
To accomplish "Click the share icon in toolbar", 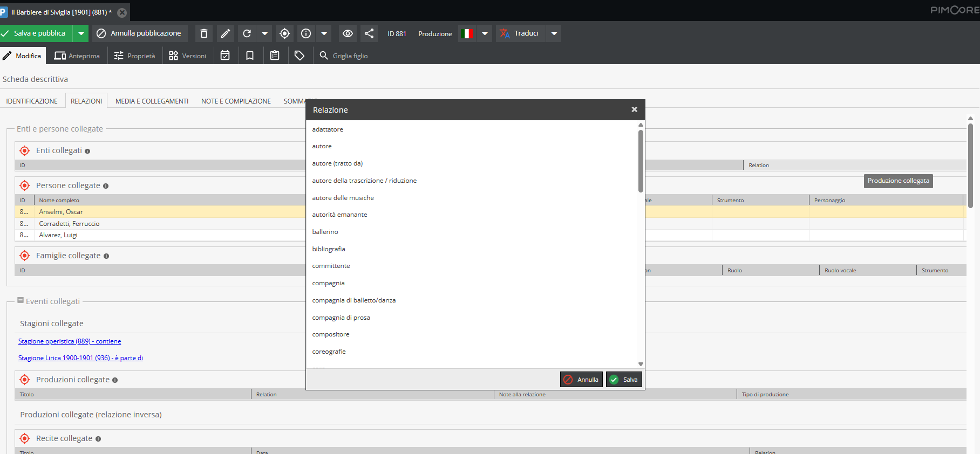I will [369, 33].
